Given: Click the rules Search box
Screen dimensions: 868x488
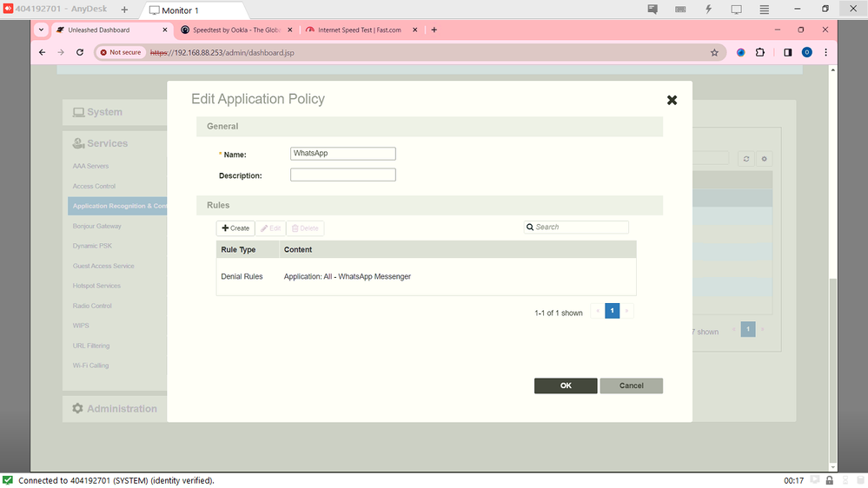Looking at the screenshot, I should (580, 228).
